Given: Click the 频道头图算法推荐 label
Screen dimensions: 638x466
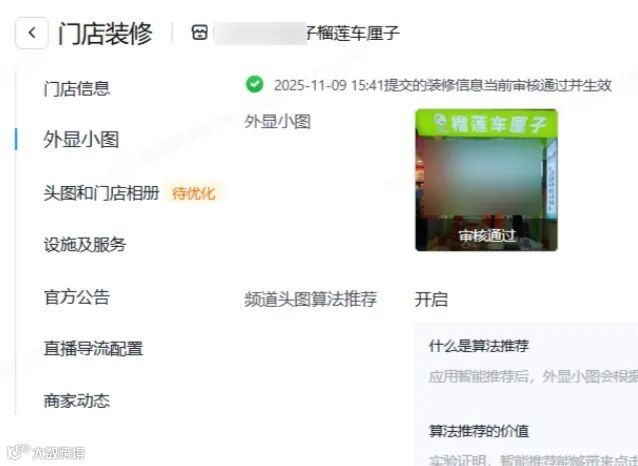Looking at the screenshot, I should [310, 299].
